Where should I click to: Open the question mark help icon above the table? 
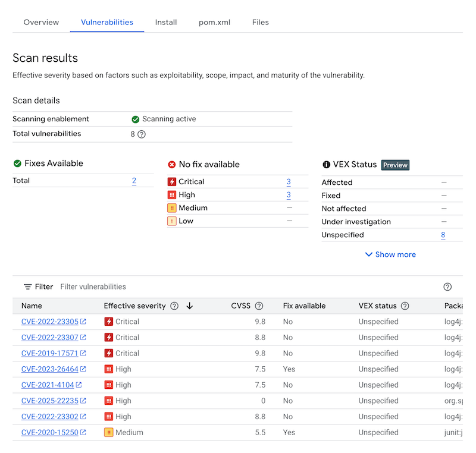pos(447,287)
